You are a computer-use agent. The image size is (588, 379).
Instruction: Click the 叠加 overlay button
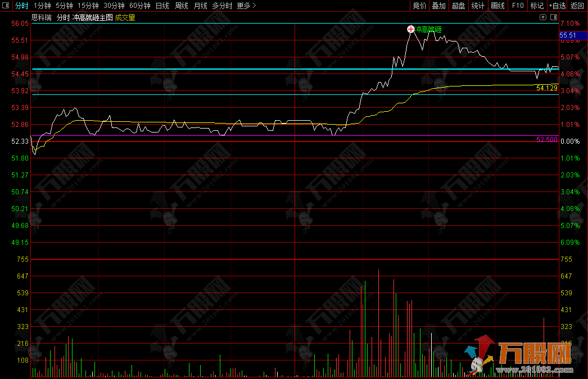click(x=438, y=6)
